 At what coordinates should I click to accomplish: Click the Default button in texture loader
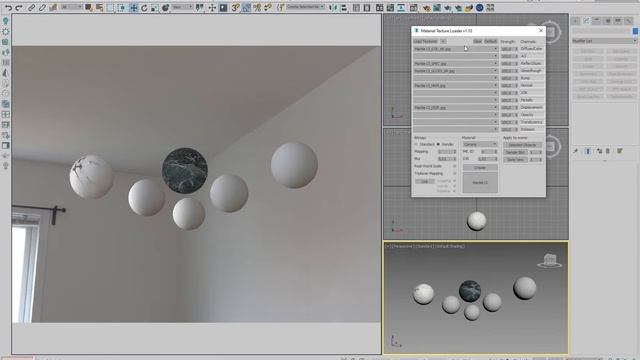[491, 41]
